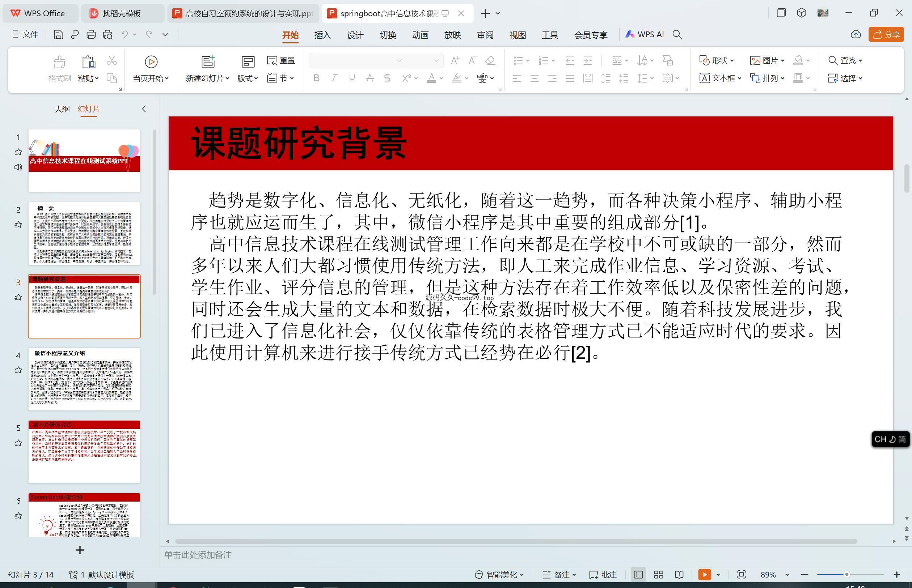This screenshot has width=912, height=588.
Task: Start slideshow from current page (当页开始)
Action: click(x=151, y=69)
